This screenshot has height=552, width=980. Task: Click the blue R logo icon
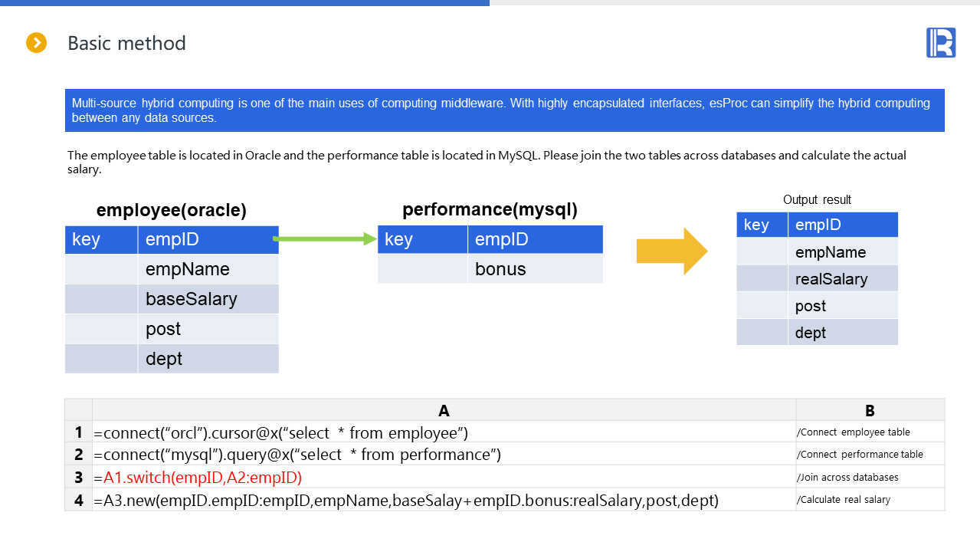pos(940,43)
